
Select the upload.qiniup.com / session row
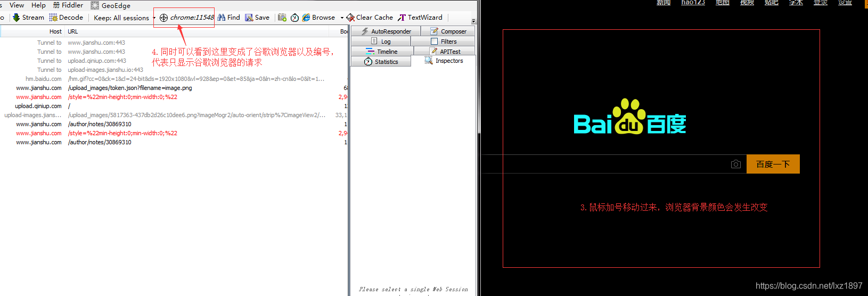click(x=173, y=106)
